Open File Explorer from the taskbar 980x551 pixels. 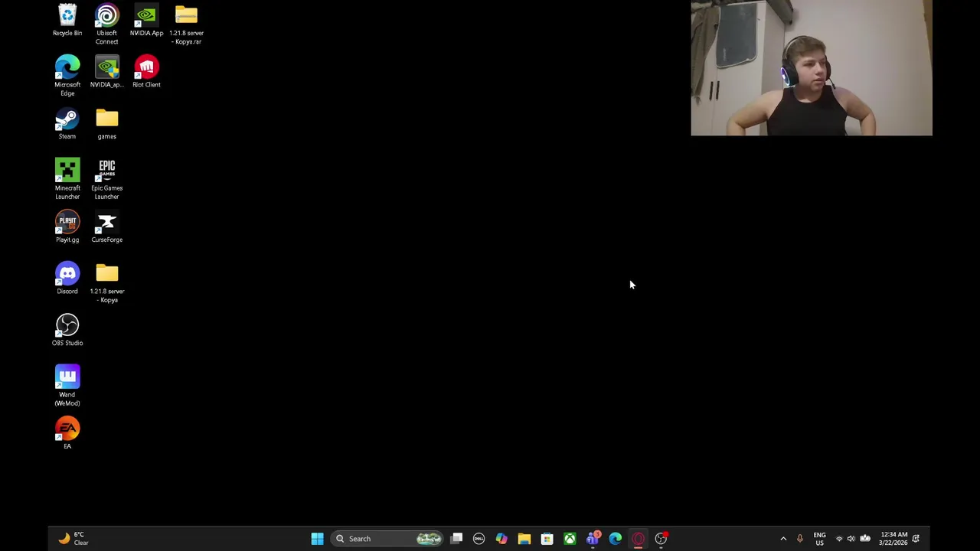[524, 539]
